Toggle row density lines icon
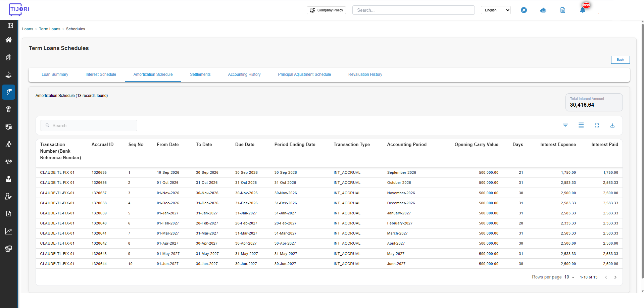 [x=581, y=125]
